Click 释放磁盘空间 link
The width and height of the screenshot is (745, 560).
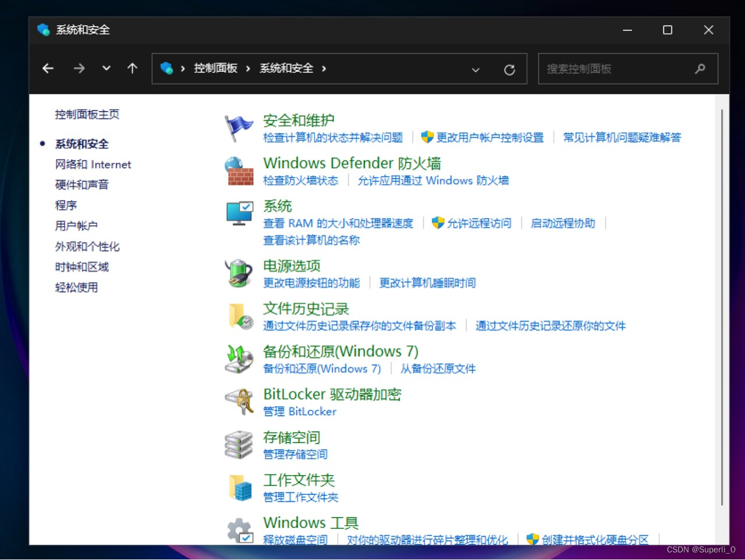[295, 540]
